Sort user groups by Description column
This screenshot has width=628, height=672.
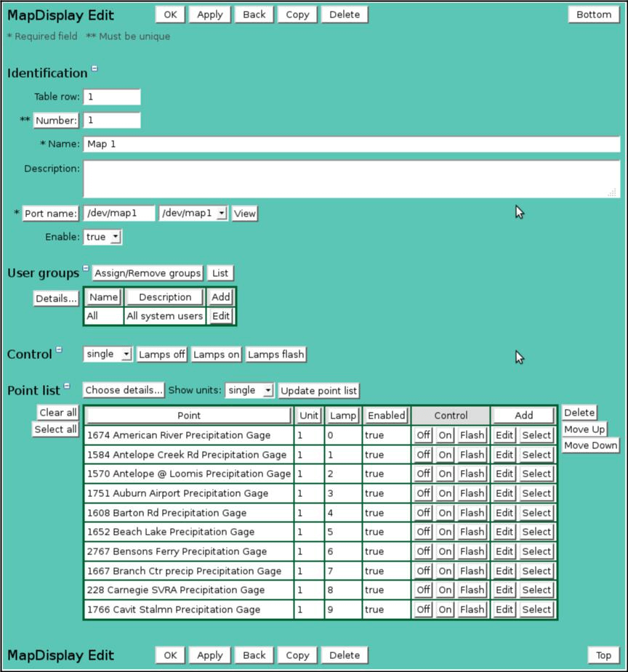pos(165,297)
